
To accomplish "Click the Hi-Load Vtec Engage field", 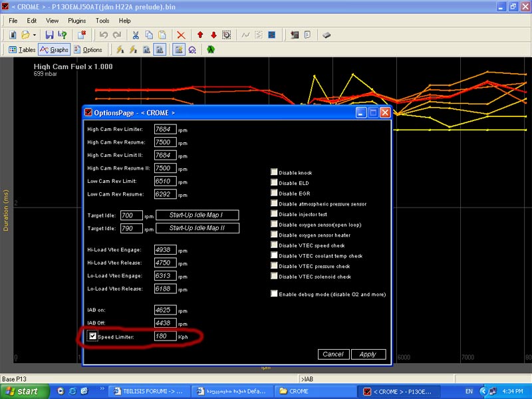I will (x=165, y=250).
